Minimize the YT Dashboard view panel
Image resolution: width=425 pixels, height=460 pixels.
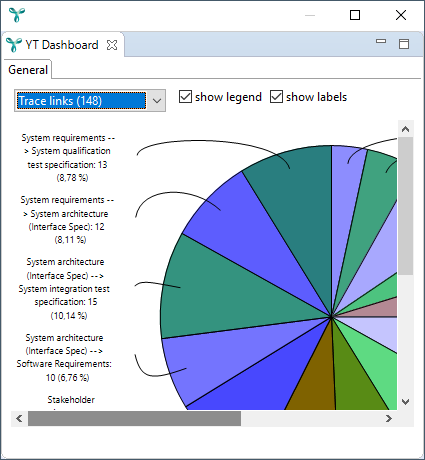tap(381, 41)
